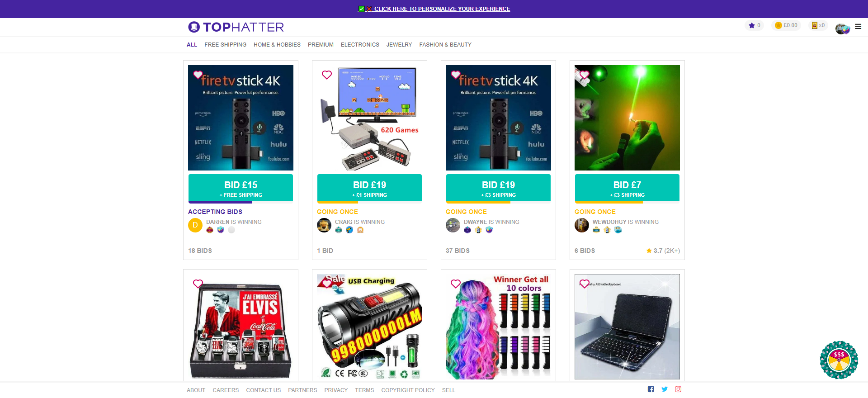Open the Copyright Policy footer link
Screen dimensions: 868x398
[408, 390]
